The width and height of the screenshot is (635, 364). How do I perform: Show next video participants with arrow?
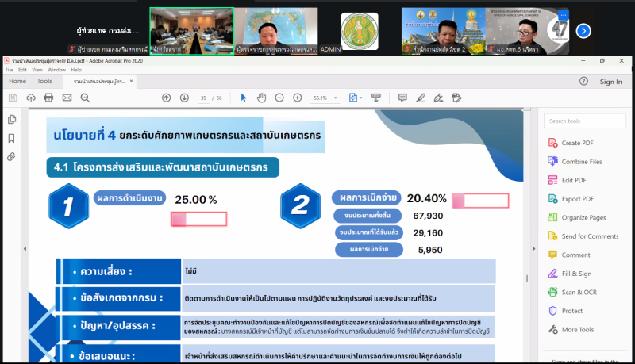[583, 31]
